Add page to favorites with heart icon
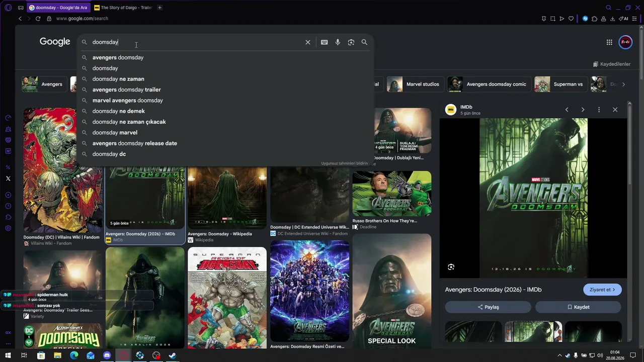This screenshot has width=644, height=362. coord(571,19)
